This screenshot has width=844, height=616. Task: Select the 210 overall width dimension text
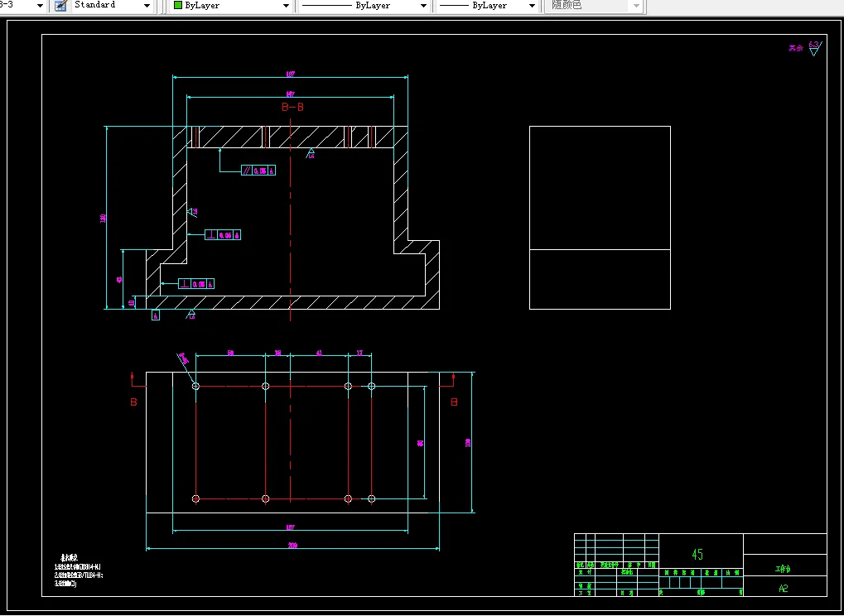293,546
